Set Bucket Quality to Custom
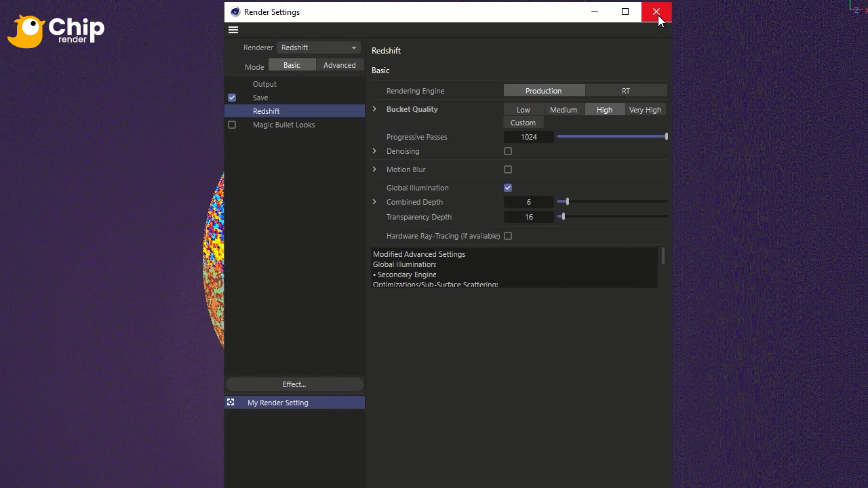Screen dimensions: 868x488 pyautogui.click(x=524, y=123)
